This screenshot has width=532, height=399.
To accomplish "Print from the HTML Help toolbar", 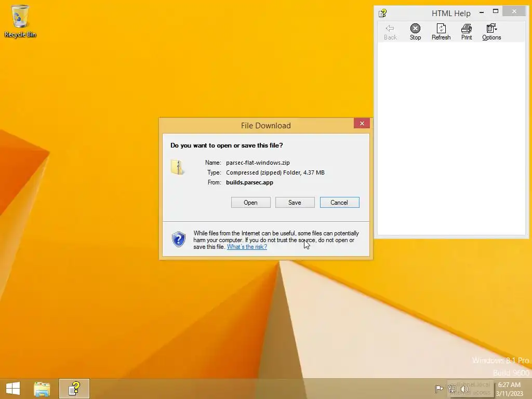I will coord(466,32).
